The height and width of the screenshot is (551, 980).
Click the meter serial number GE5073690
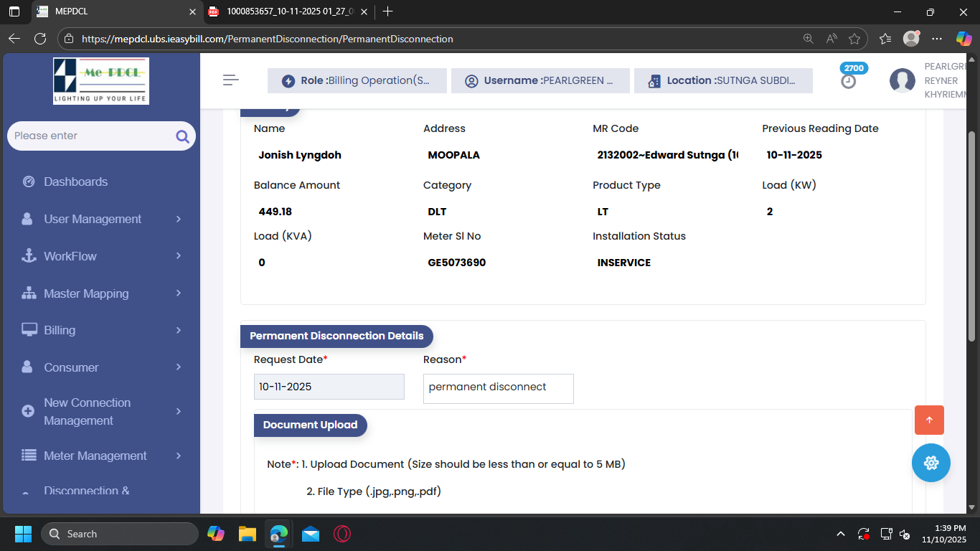point(457,263)
